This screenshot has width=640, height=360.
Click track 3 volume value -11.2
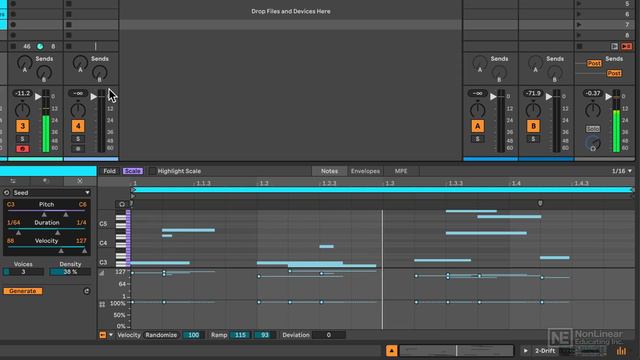pos(22,93)
